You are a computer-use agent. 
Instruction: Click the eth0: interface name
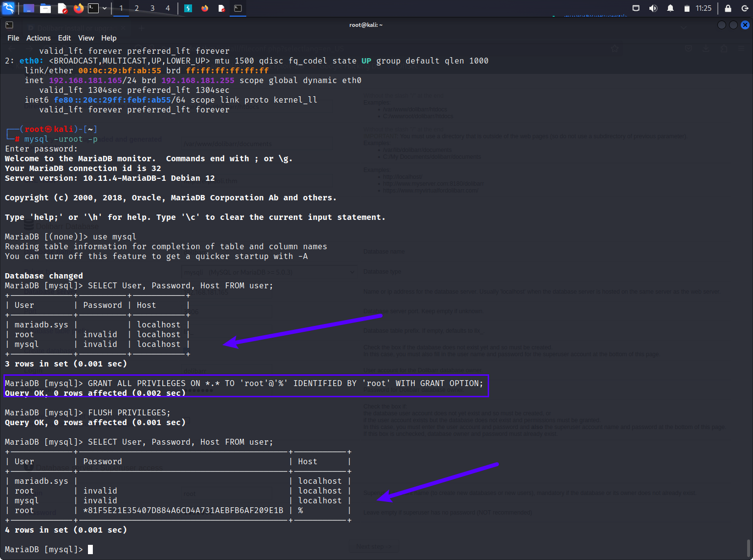(32, 61)
